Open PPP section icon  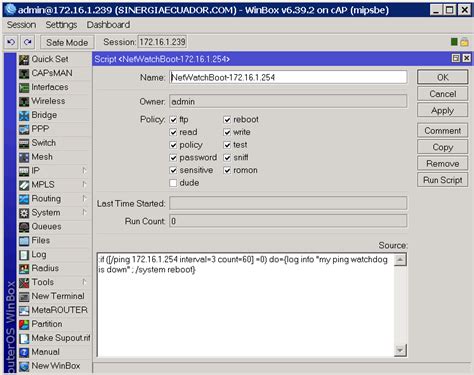[24, 129]
